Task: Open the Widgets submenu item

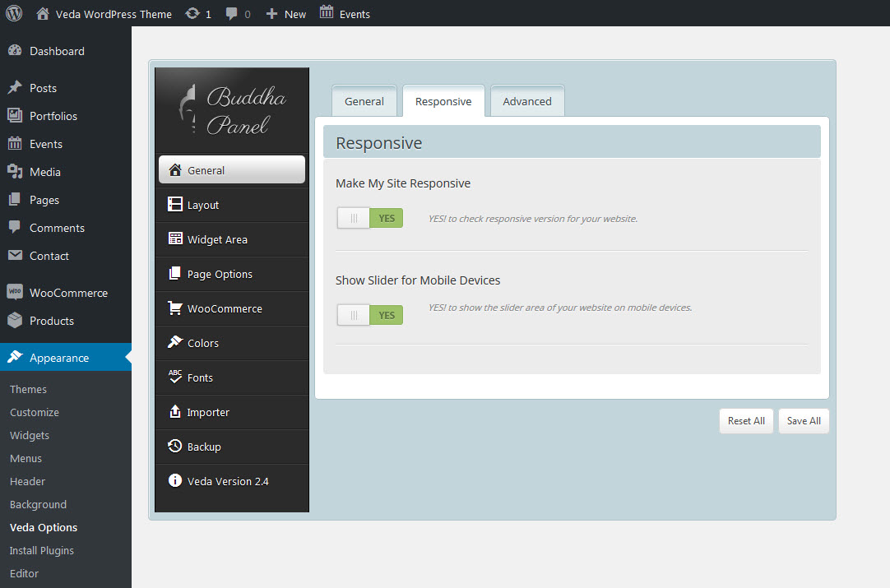Action: coord(30,435)
